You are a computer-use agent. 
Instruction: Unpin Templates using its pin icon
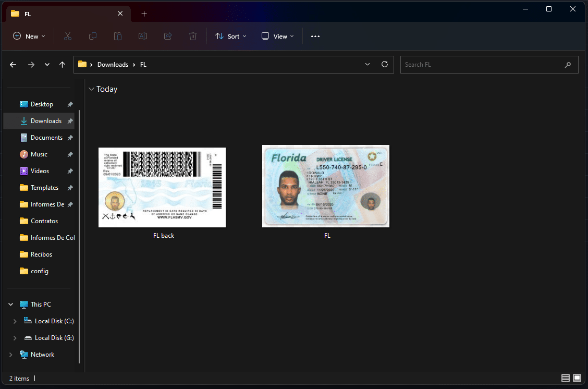pyautogui.click(x=70, y=188)
